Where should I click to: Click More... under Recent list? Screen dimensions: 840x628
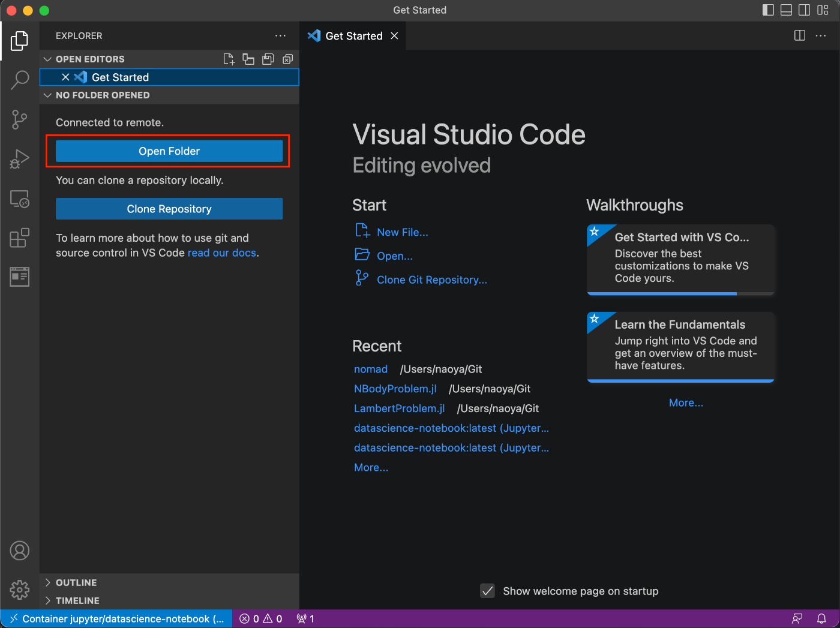[x=371, y=467]
